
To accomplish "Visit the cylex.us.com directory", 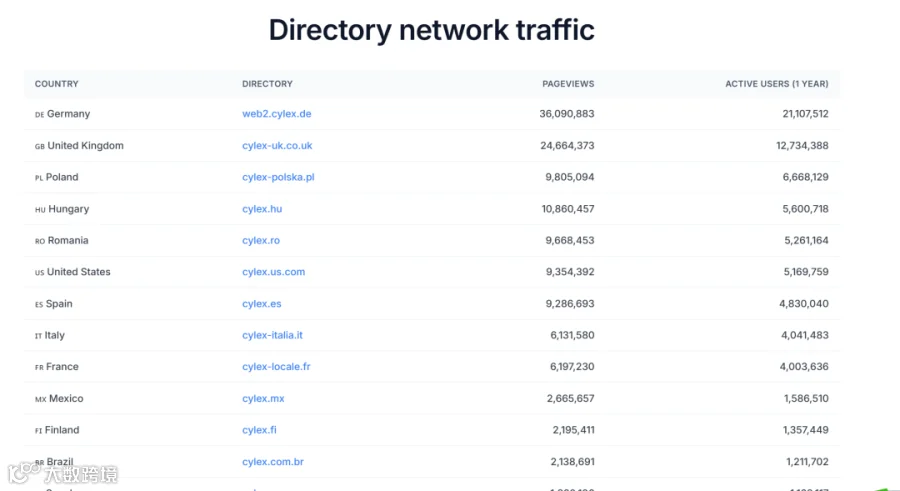I will point(274,272).
